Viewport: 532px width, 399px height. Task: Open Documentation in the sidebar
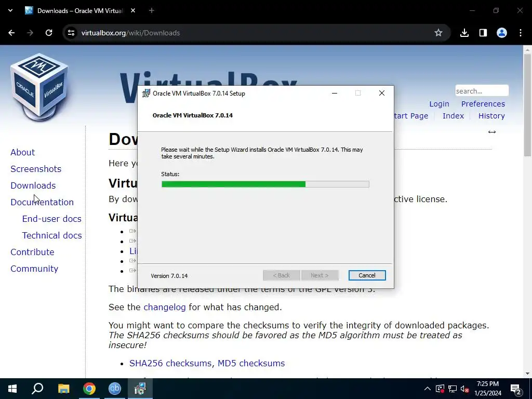pos(42,202)
